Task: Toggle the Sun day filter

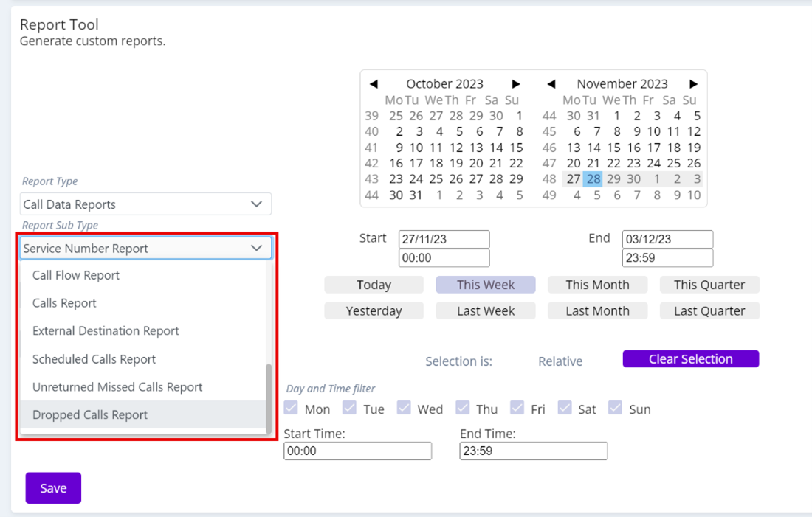Action: 615,406
